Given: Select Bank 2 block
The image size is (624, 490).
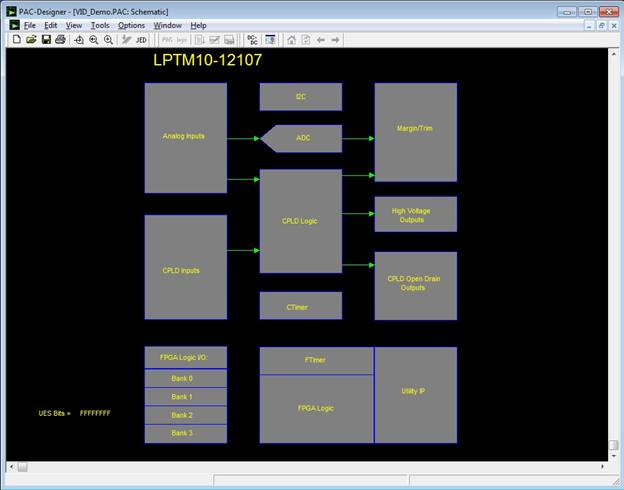Looking at the screenshot, I should click(x=186, y=415).
